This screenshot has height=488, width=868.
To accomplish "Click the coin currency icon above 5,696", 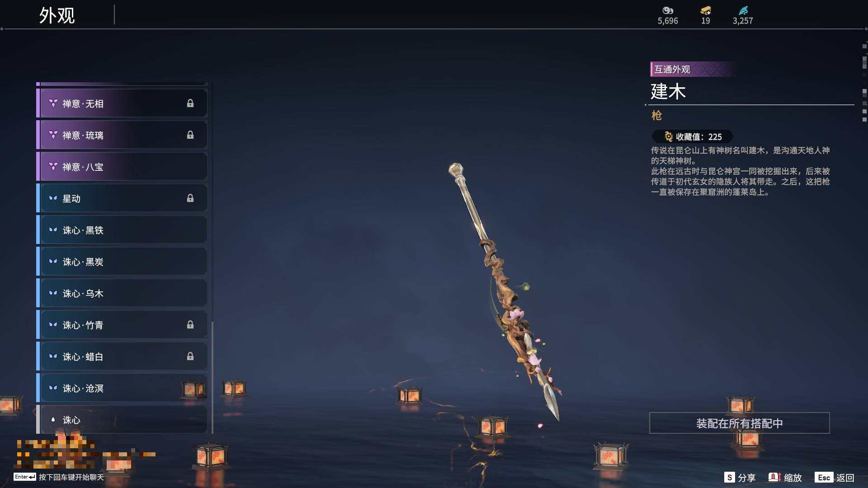I will point(668,10).
